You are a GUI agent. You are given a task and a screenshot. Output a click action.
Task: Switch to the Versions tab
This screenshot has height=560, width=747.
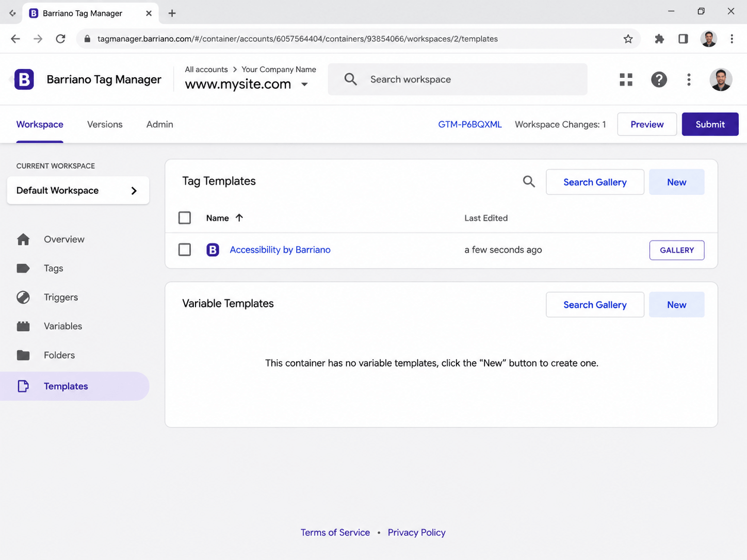[105, 124]
